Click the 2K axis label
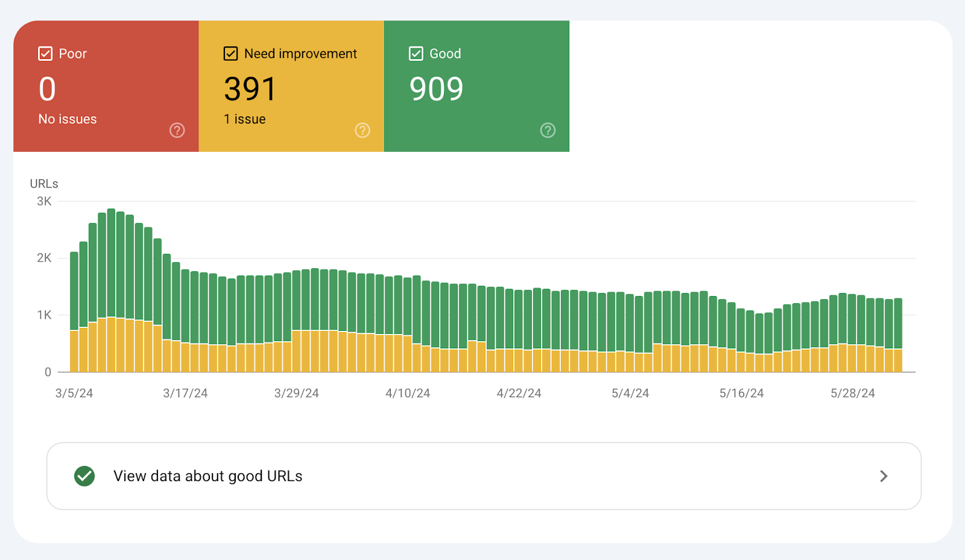The height and width of the screenshot is (560, 965). 44,258
